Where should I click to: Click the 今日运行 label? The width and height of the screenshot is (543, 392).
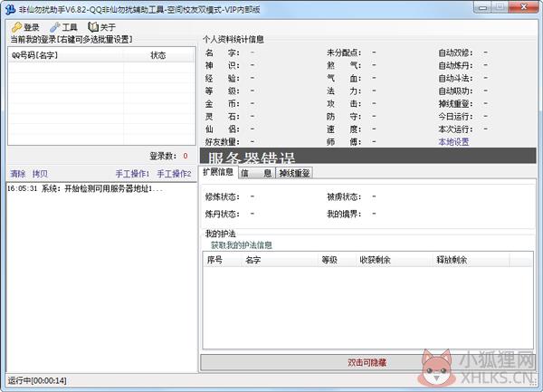[455, 117]
